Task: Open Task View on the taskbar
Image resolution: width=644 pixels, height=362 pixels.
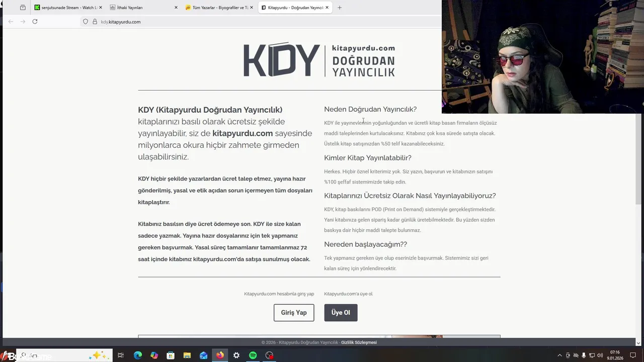Action: [121, 355]
